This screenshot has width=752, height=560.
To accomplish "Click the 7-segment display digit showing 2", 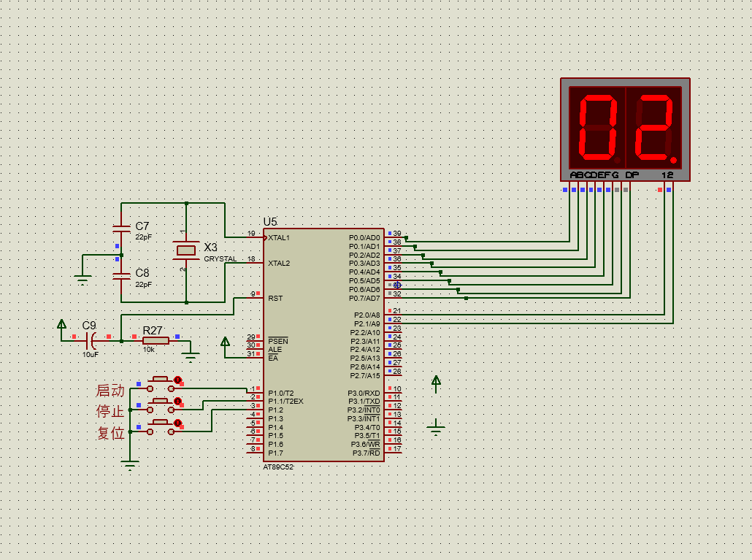I will pos(655,128).
